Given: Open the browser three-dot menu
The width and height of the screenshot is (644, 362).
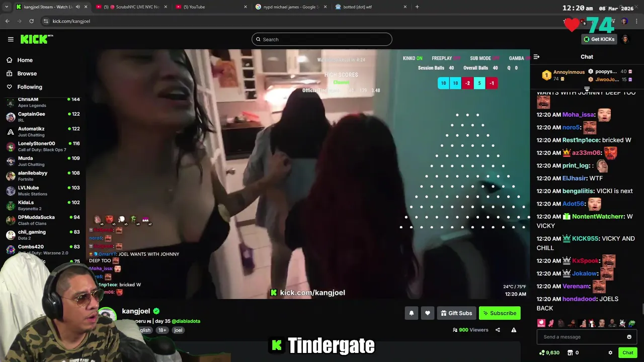Looking at the screenshot, I should [637, 21].
